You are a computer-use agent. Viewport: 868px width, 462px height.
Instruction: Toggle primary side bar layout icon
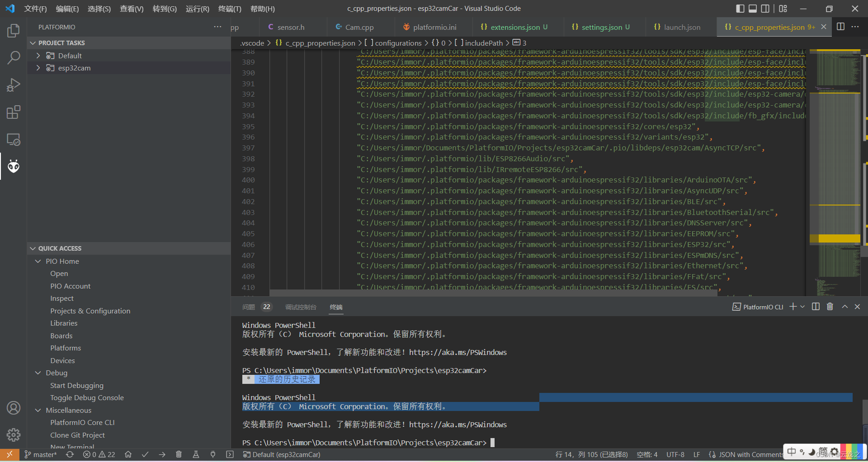[740, 9]
